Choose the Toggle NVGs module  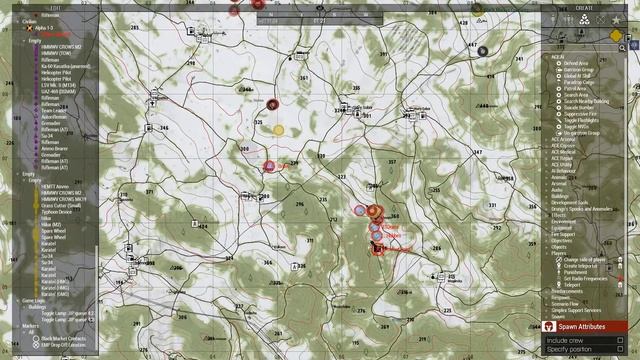point(576,127)
